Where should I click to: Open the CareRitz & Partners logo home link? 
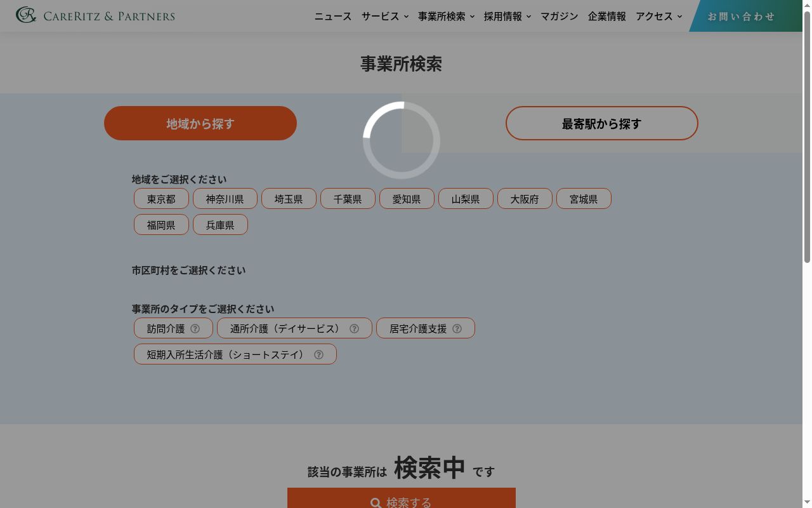(x=95, y=15)
